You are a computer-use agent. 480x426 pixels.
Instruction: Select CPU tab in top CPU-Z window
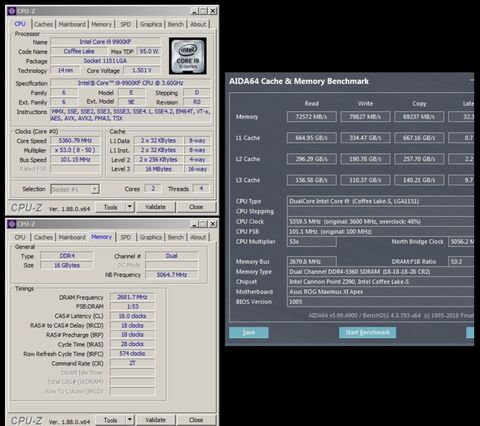pos(20,24)
